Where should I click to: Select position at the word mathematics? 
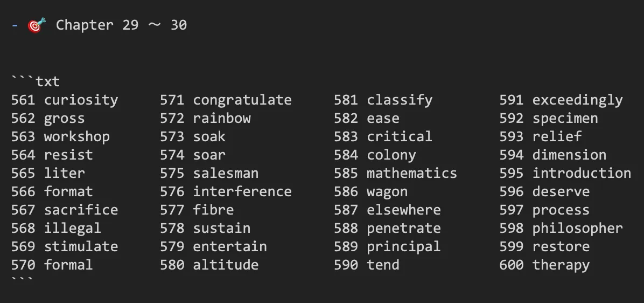click(412, 173)
